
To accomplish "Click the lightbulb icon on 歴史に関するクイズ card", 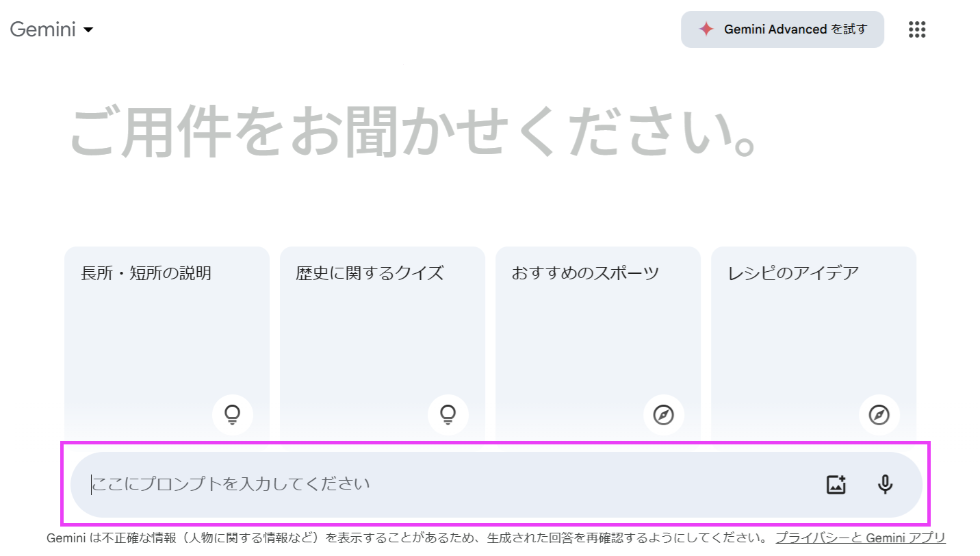I will click(448, 414).
